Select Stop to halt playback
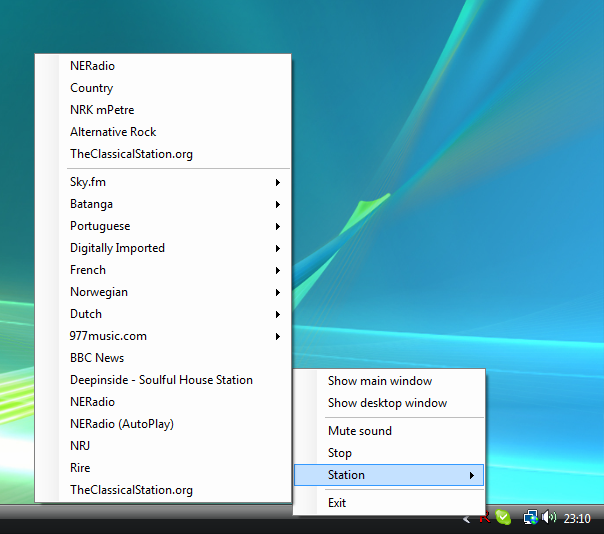 389,453
